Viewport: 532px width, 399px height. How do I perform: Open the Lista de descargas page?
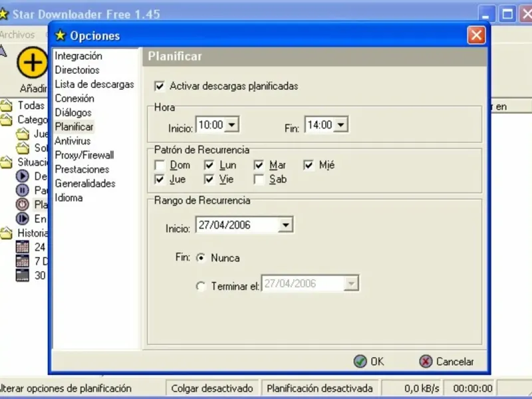[x=94, y=84]
